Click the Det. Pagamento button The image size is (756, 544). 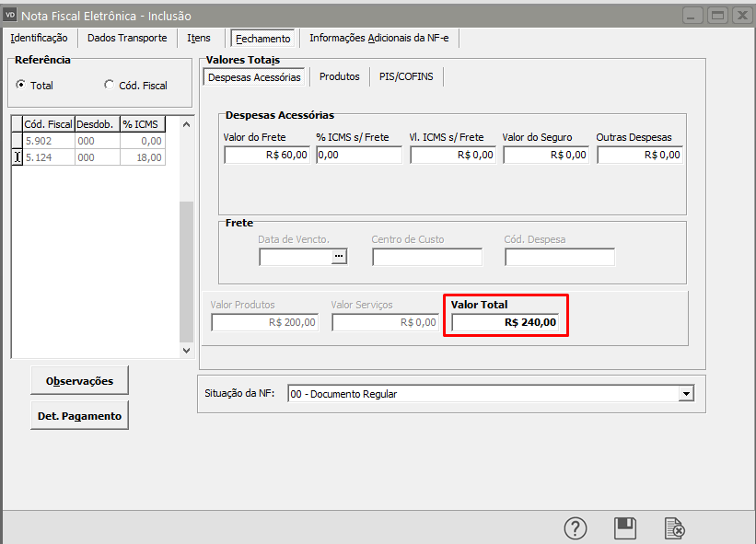(x=79, y=415)
